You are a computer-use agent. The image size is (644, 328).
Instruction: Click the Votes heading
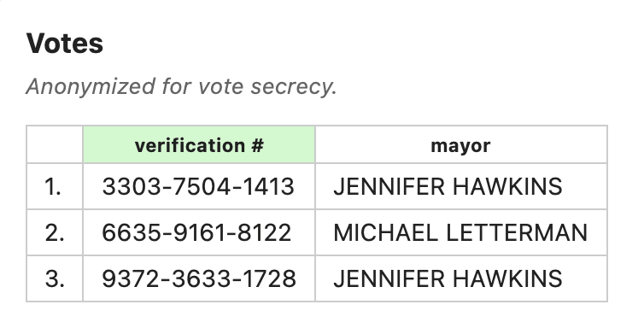[65, 43]
